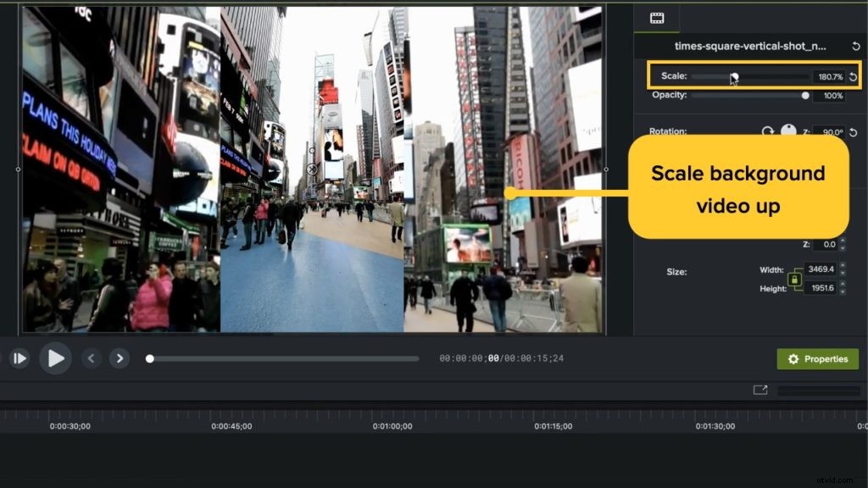Select the circular rotate icon beside Rotation
This screenshot has height=488, width=868.
point(769,130)
